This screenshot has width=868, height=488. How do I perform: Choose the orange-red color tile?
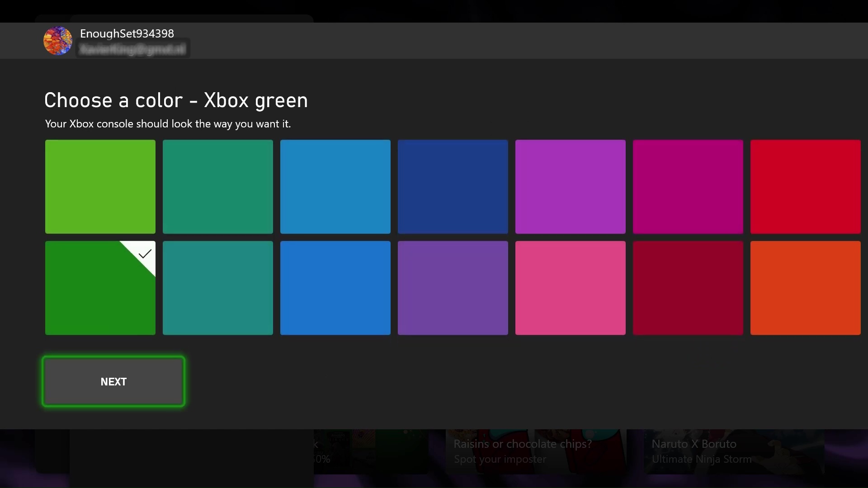pos(806,288)
